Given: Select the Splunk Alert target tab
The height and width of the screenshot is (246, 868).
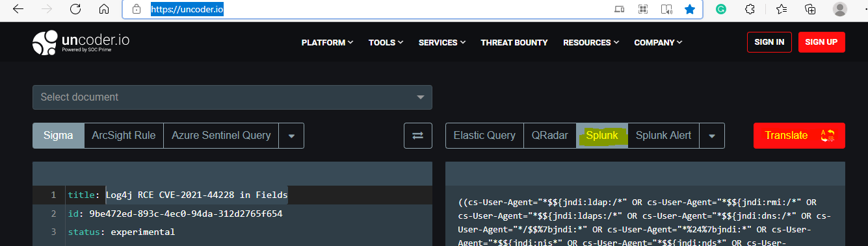Looking at the screenshot, I should point(663,136).
